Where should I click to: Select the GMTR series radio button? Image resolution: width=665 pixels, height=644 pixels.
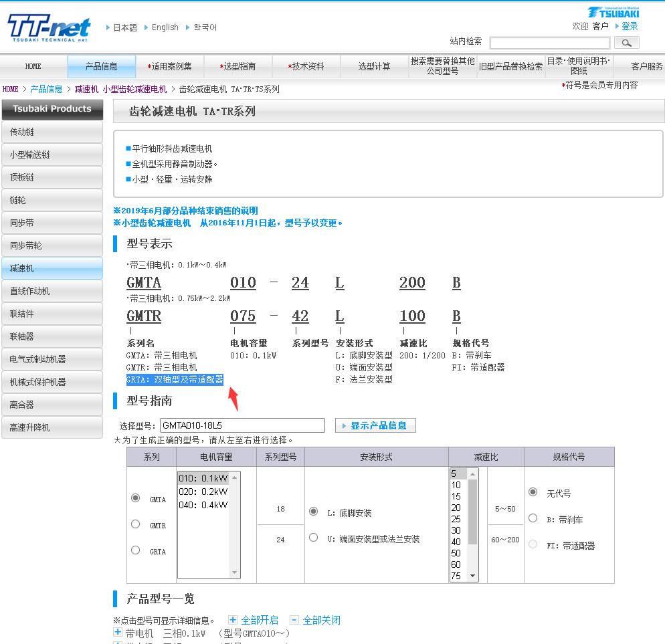tap(136, 524)
